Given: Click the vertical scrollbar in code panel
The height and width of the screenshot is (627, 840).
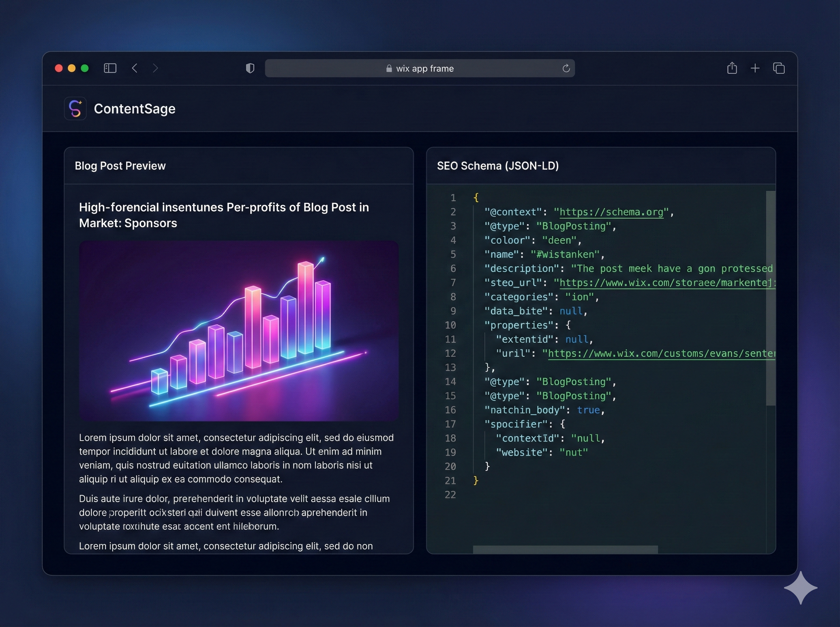Looking at the screenshot, I should (770, 298).
